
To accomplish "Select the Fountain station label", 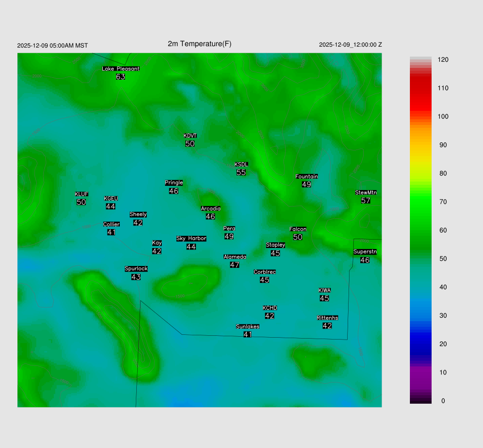I will click(307, 176).
